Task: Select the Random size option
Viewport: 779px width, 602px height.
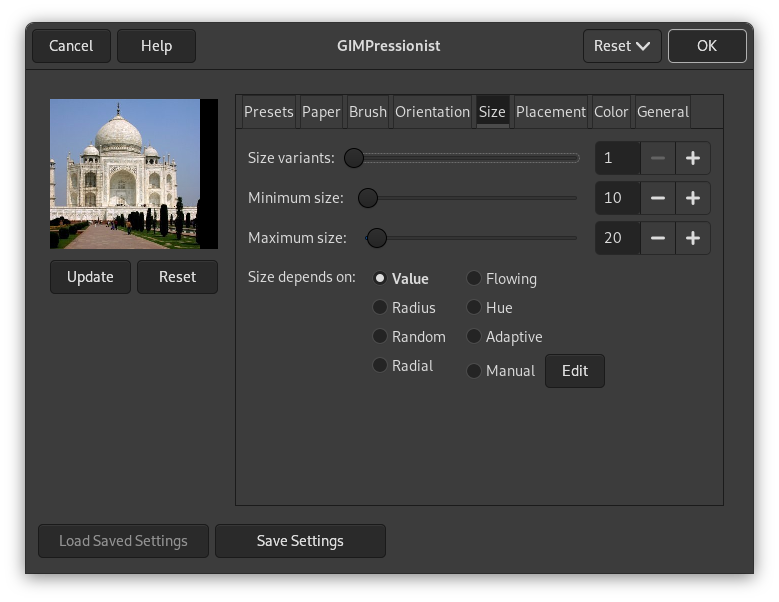Action: (x=380, y=337)
